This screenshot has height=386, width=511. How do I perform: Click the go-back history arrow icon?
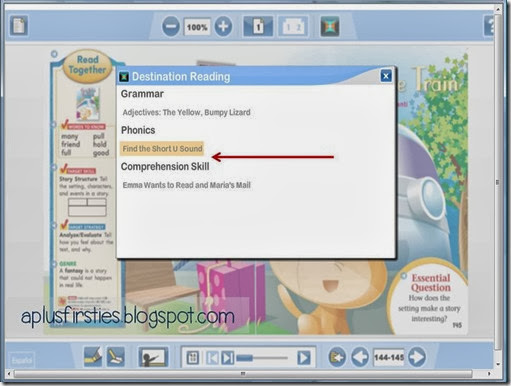pos(337,357)
